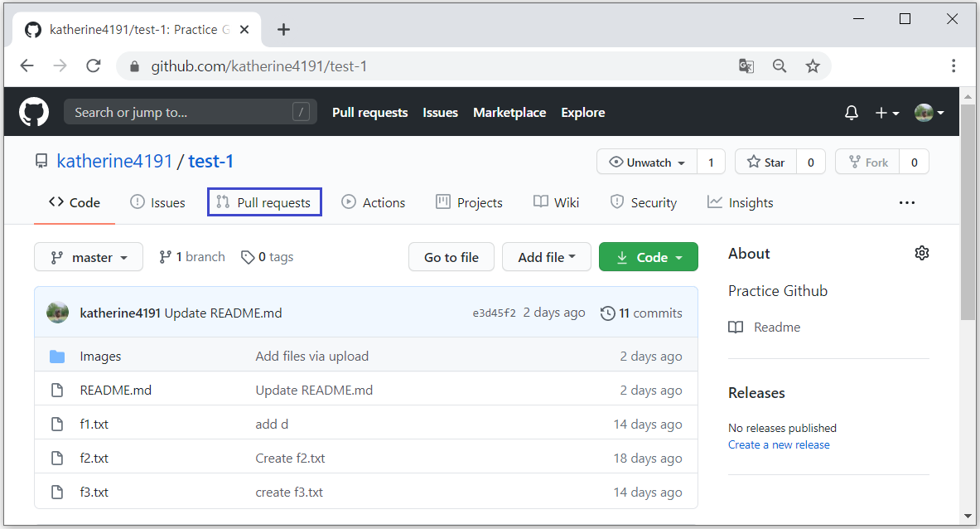Open Marketplace in top header
This screenshot has height=529, width=980.
click(x=509, y=113)
